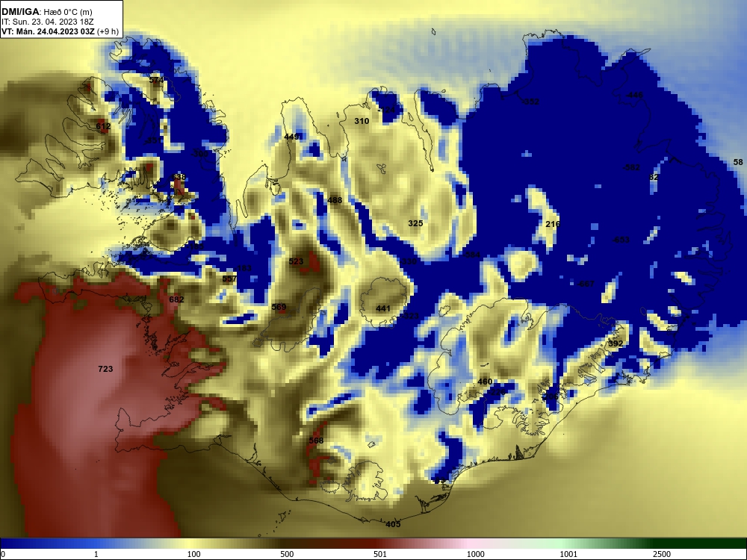Select the map value 568
Screen dimensions: 747x560
316,441
